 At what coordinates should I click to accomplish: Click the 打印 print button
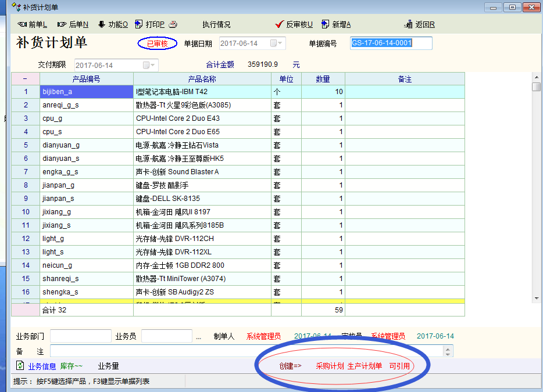click(x=150, y=24)
